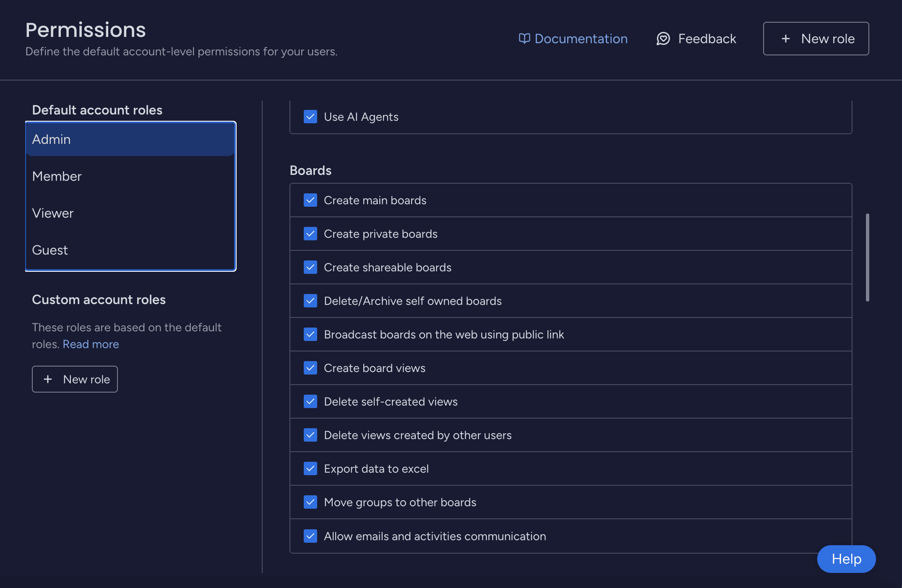Open the Feedback speech bubble icon
The width and height of the screenshot is (902, 588).
point(663,39)
